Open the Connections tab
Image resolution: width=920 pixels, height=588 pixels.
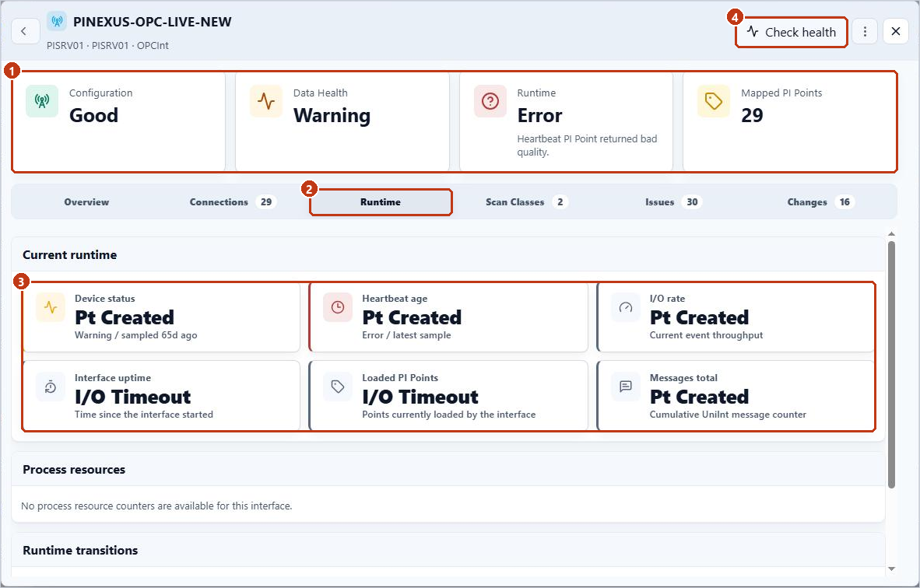click(233, 202)
